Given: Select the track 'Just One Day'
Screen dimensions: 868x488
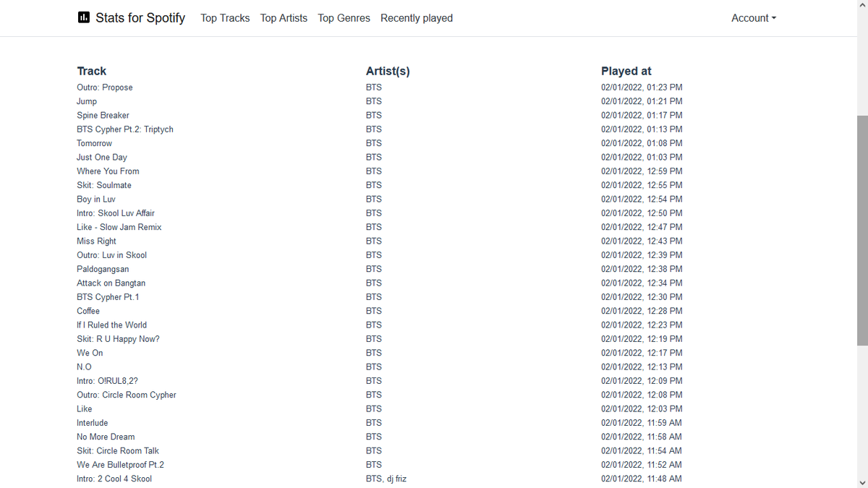Looking at the screenshot, I should click(102, 157).
